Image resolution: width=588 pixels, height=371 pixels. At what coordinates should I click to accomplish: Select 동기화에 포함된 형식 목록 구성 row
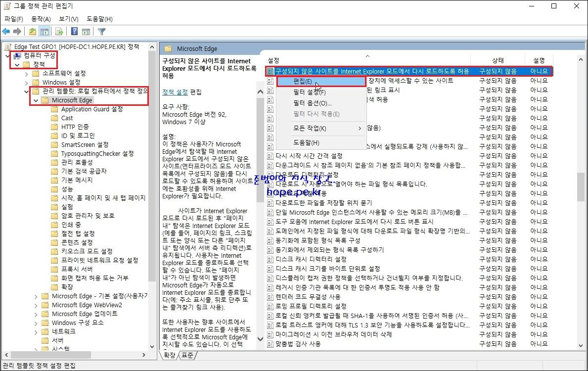click(x=409, y=240)
